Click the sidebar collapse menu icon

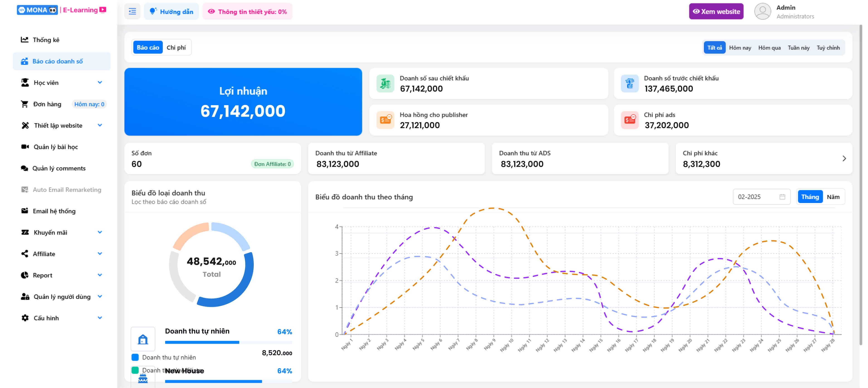tap(132, 12)
